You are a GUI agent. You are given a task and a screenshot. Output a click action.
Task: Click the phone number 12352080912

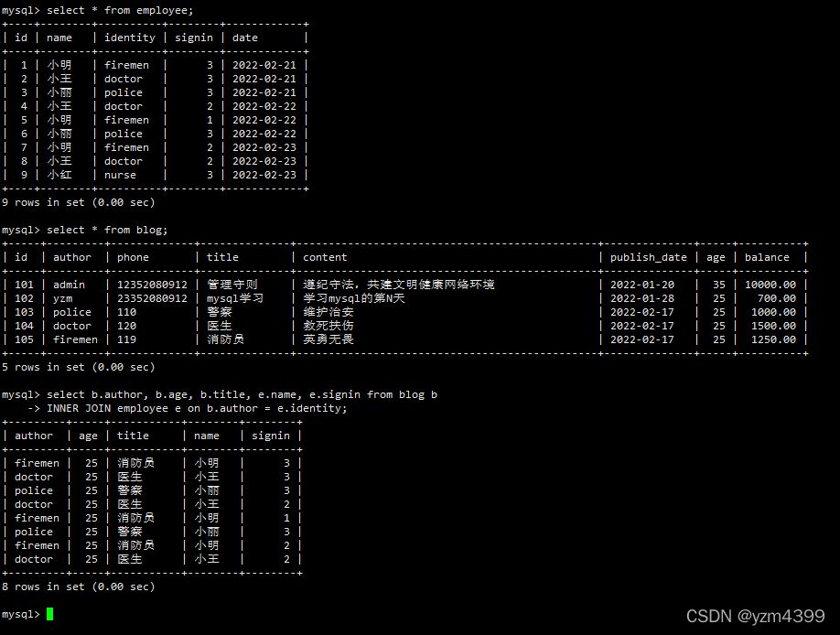(152, 285)
